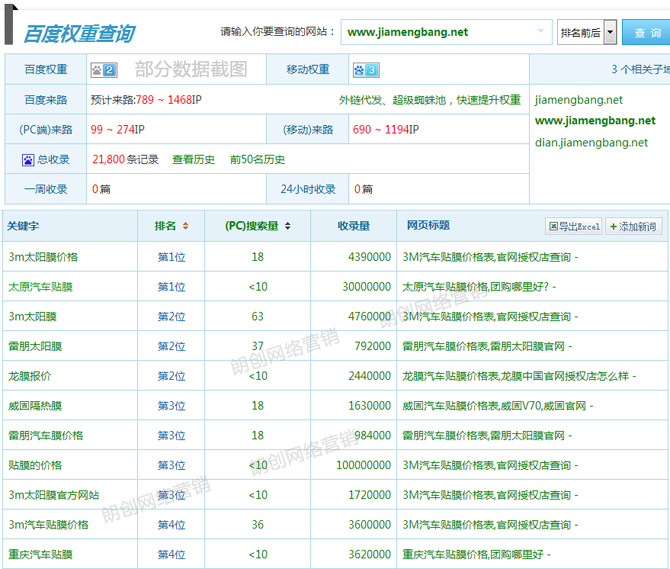Click index count 792000
The width and height of the screenshot is (670, 569).
point(373,346)
